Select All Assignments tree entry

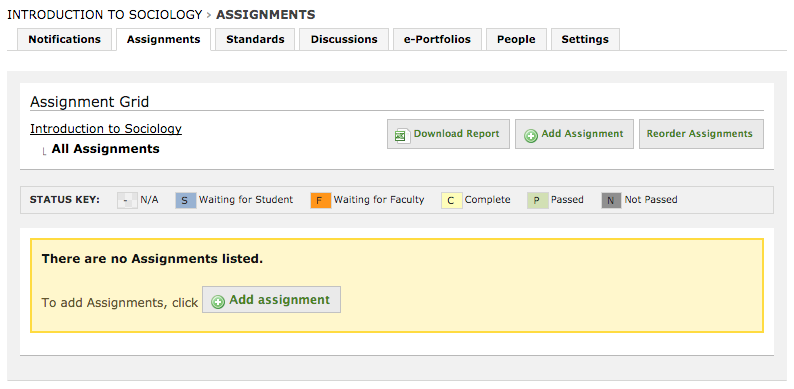pos(105,149)
